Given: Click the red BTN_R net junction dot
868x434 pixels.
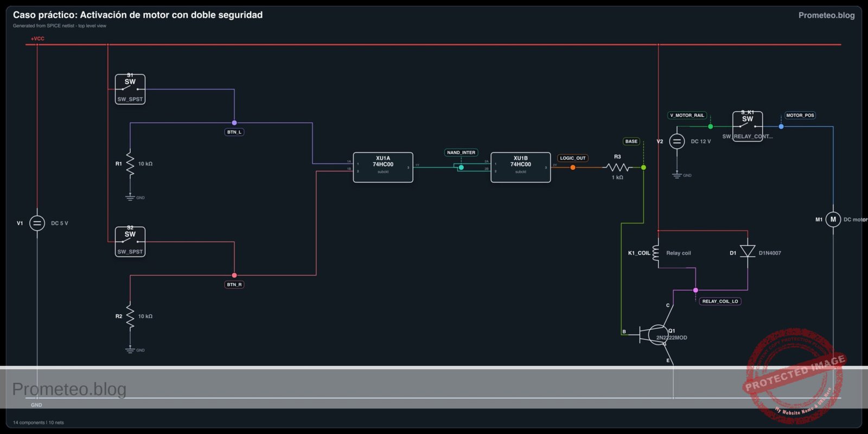Looking at the screenshot, I should coord(234,275).
